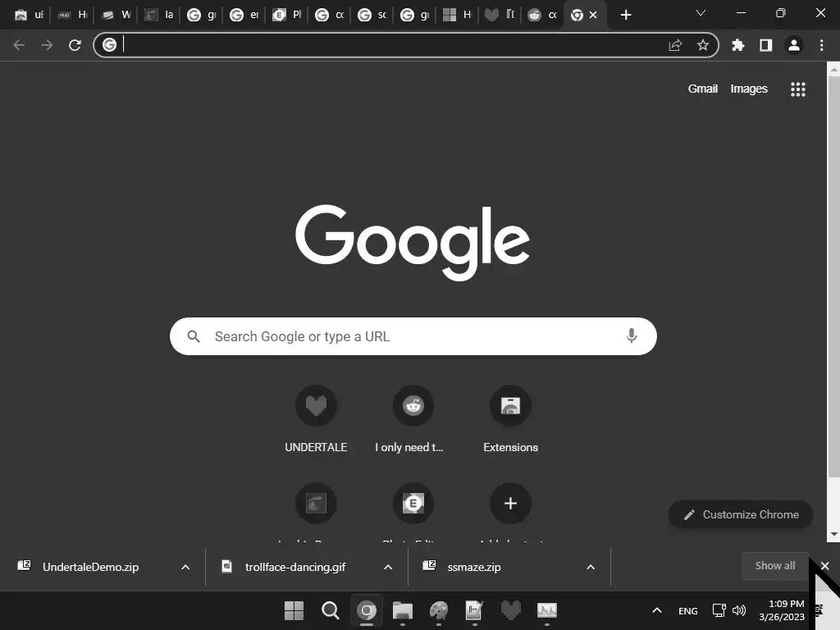The width and height of the screenshot is (840, 630).
Task: Go forward with the forward arrow
Action: (47, 45)
